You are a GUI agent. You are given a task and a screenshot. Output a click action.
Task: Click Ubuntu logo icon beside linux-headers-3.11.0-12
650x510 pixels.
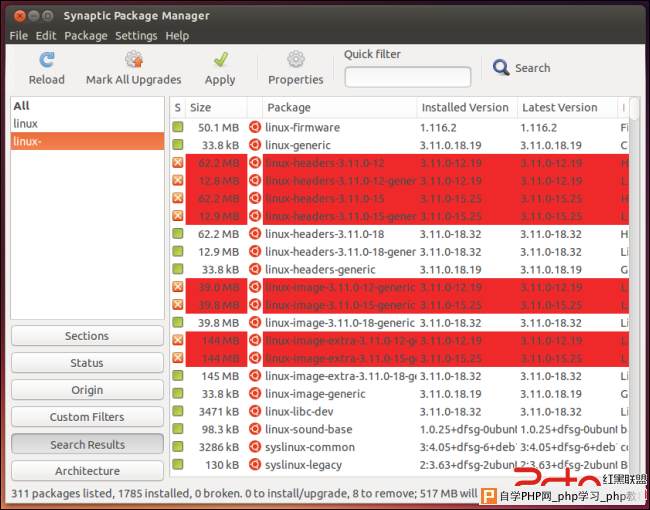[255, 163]
